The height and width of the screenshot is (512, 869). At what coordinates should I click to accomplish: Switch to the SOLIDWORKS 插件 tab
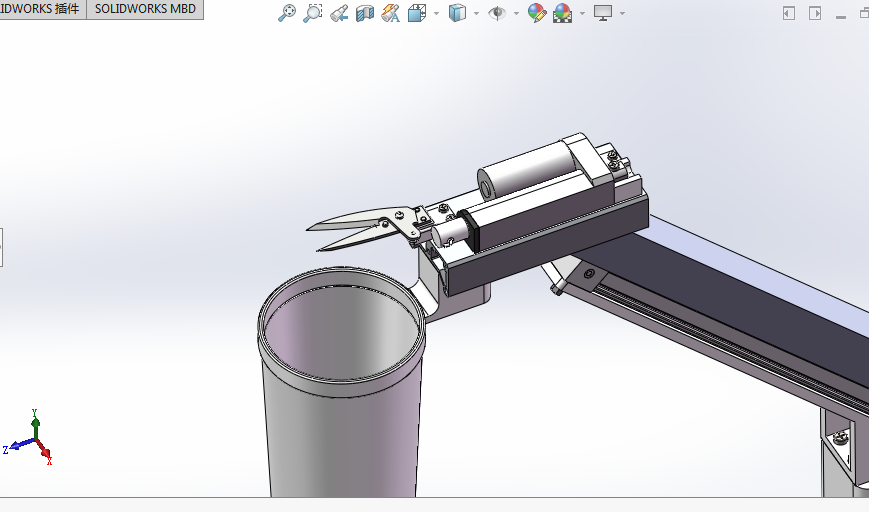pos(42,9)
